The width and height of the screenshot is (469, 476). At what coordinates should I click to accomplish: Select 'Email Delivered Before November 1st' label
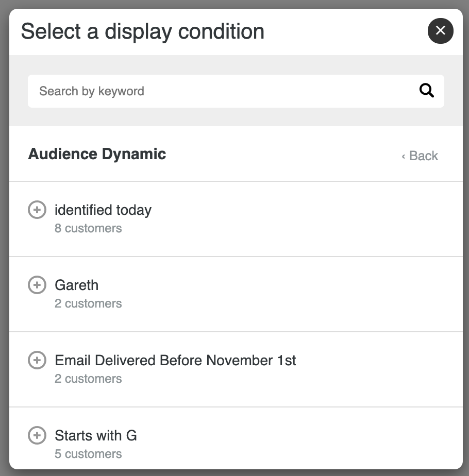pos(175,360)
